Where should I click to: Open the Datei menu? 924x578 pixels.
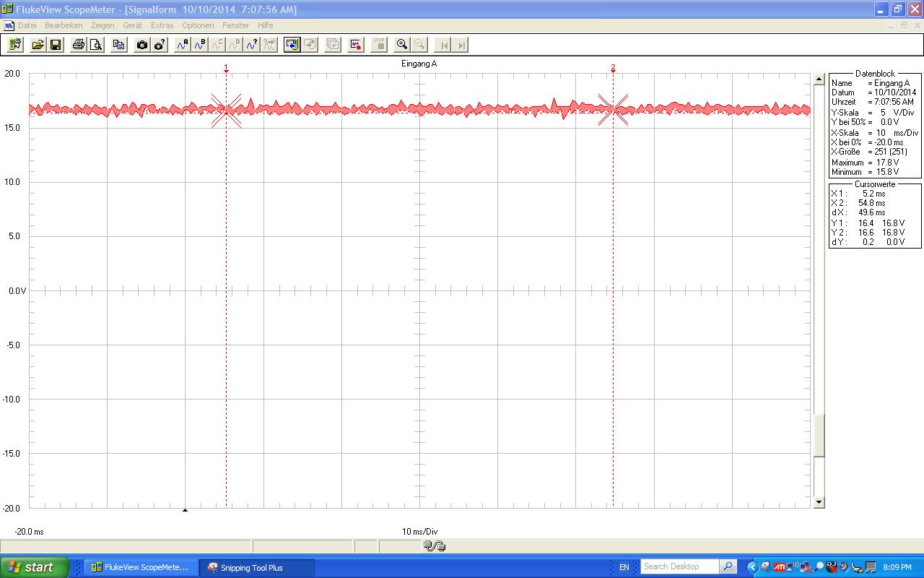click(x=27, y=25)
